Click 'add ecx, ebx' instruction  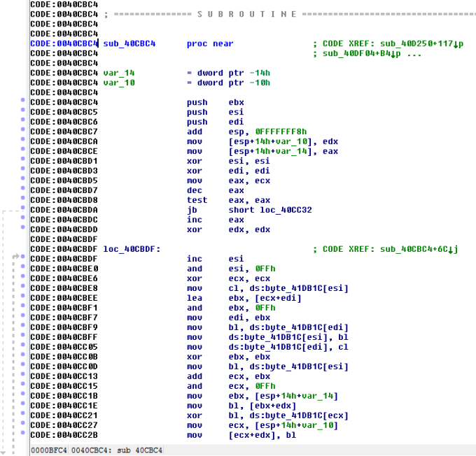(228, 376)
